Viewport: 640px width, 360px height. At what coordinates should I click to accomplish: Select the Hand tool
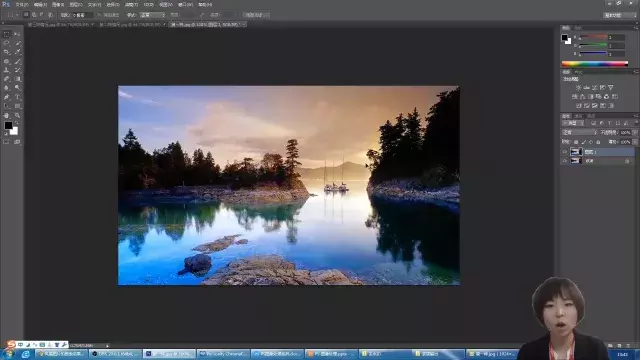(x=7, y=116)
